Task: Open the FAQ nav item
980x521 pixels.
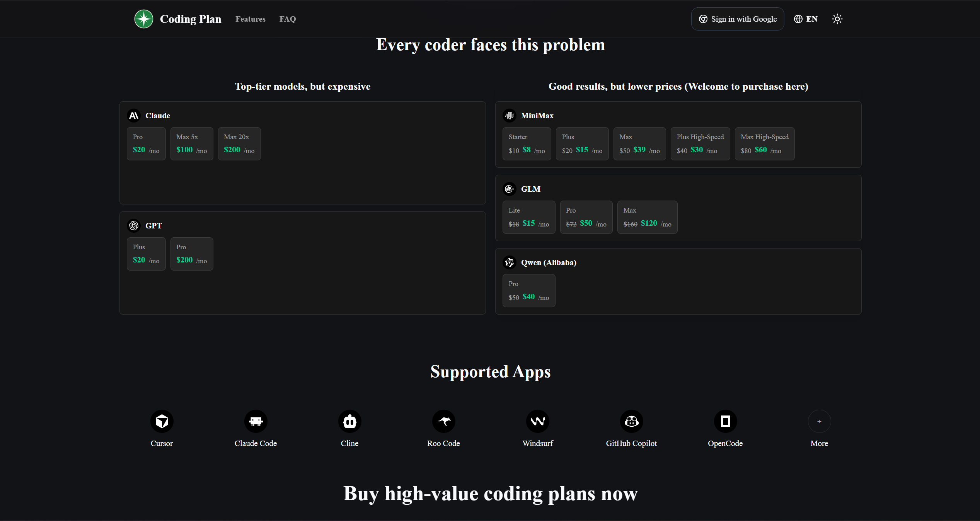Action: (288, 19)
